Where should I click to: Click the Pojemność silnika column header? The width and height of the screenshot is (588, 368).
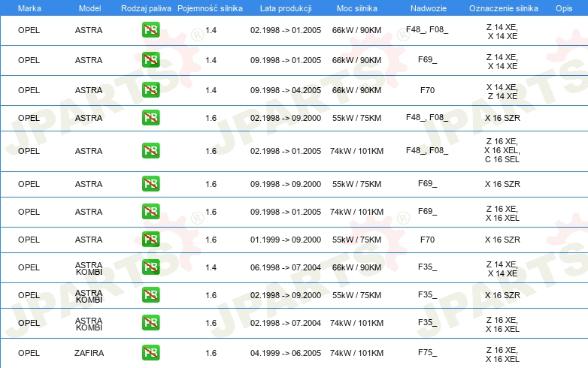[210, 8]
